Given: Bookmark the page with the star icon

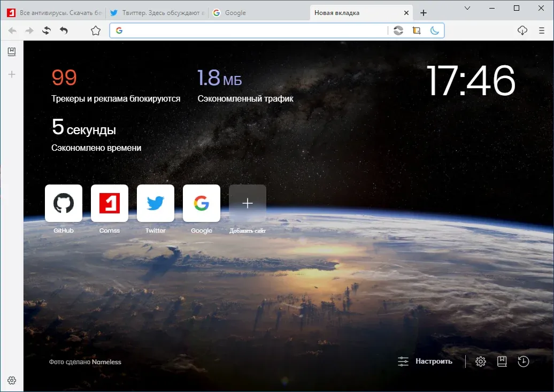Looking at the screenshot, I should 96,31.
